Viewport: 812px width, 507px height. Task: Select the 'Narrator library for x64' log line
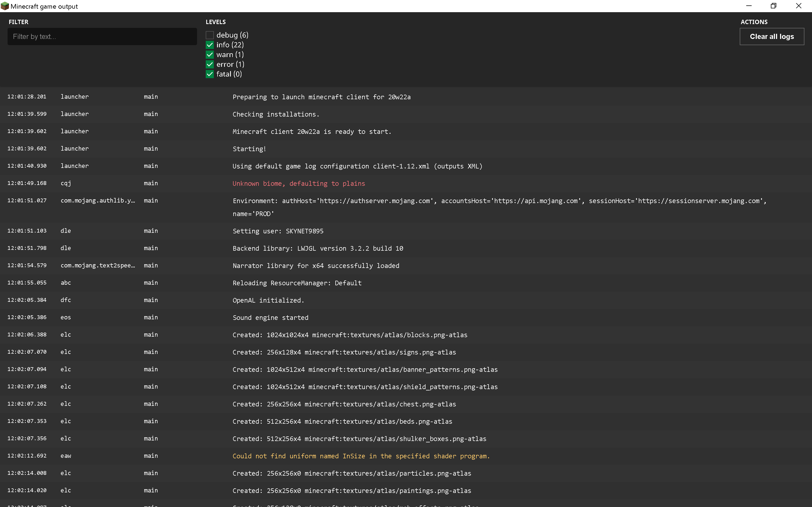pos(316,266)
